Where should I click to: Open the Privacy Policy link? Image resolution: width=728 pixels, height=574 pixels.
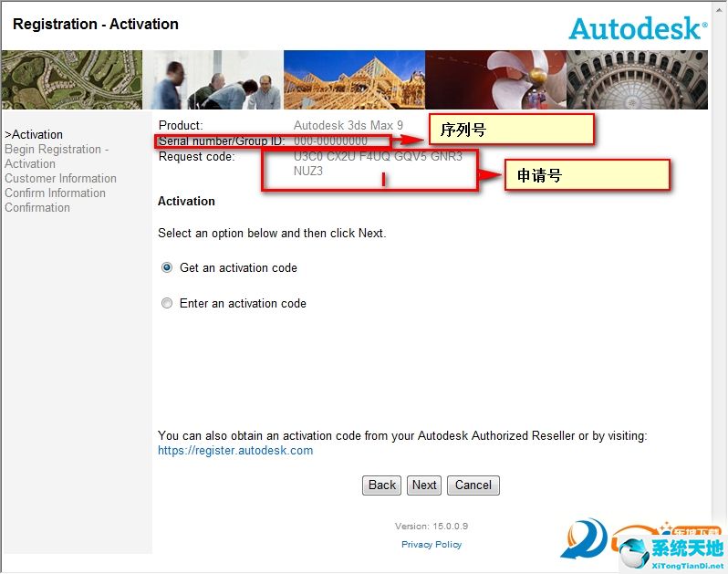click(x=432, y=544)
